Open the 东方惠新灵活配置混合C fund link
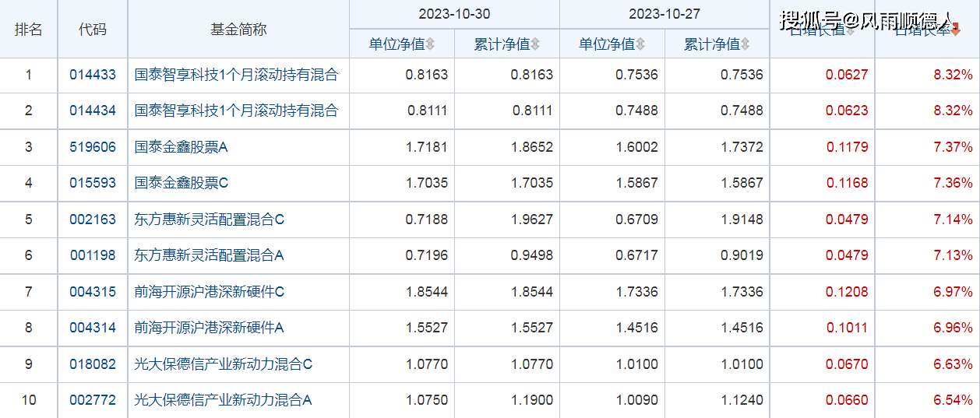This screenshot has height=418, width=980. pos(210,220)
